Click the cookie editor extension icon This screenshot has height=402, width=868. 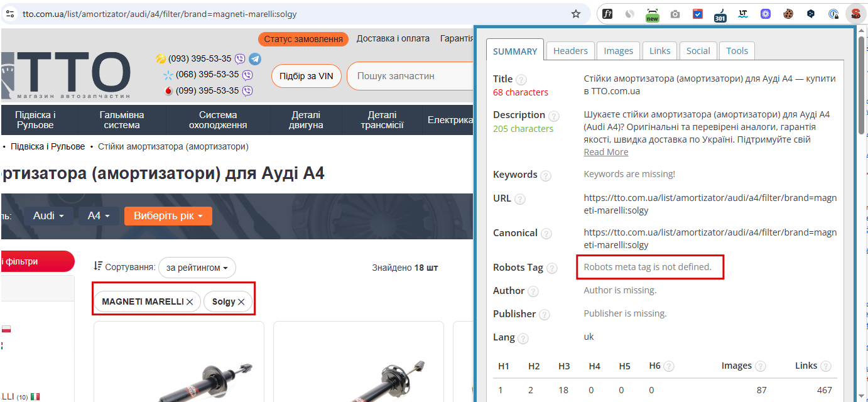point(788,13)
